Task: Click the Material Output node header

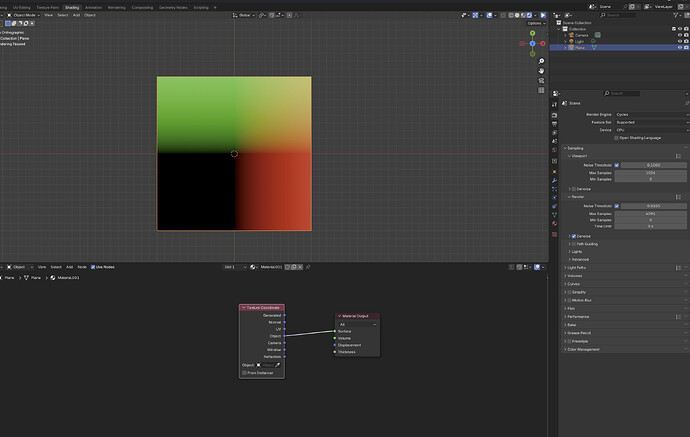Action: [357, 316]
